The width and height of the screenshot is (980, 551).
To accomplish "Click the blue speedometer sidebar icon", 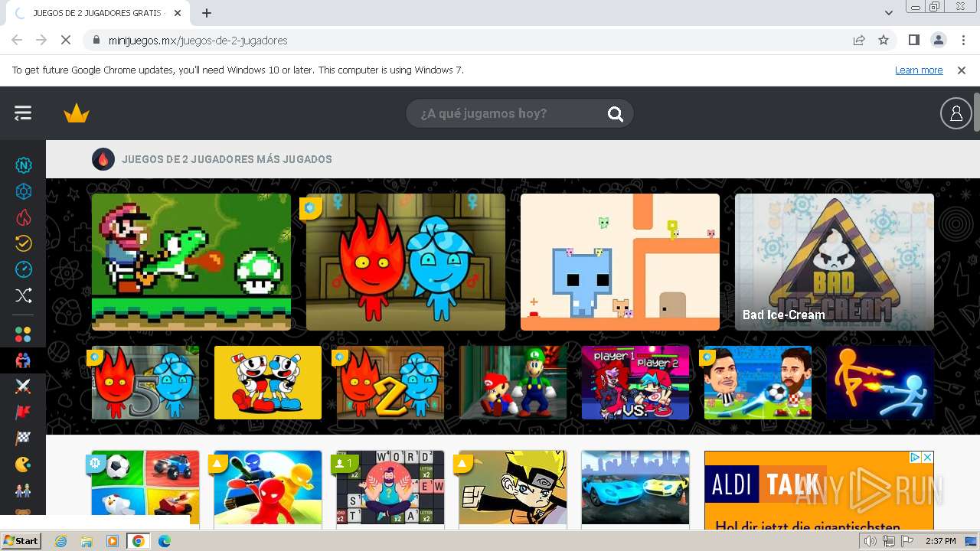I will [x=24, y=269].
